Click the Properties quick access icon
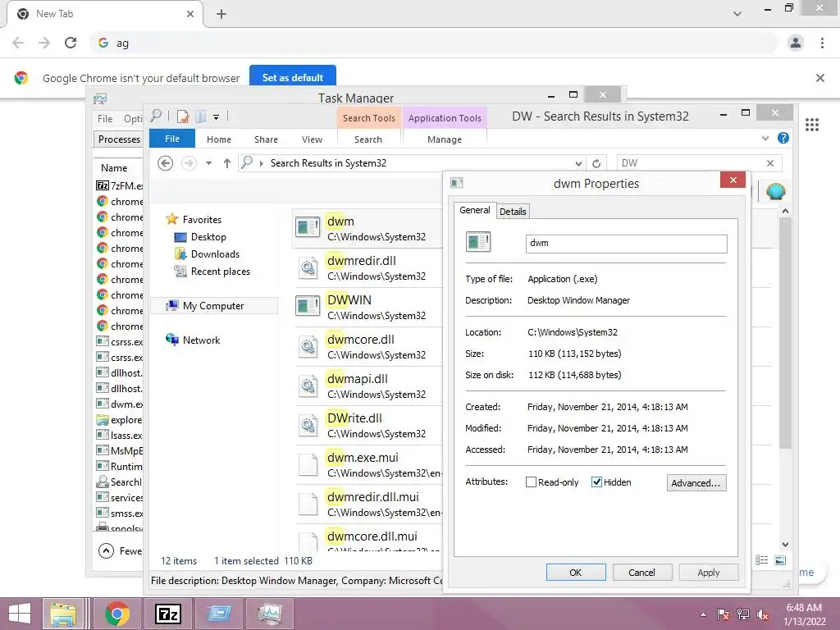This screenshot has width=840, height=630. click(x=183, y=116)
